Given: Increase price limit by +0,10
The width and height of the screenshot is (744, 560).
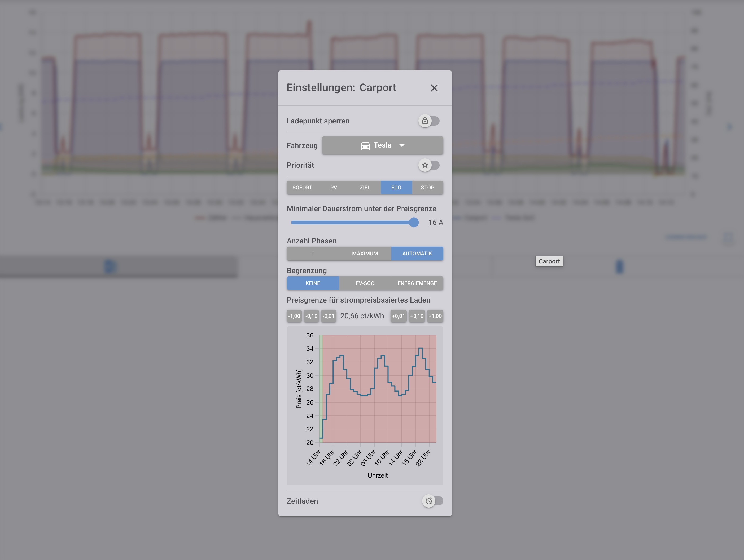Looking at the screenshot, I should (416, 316).
